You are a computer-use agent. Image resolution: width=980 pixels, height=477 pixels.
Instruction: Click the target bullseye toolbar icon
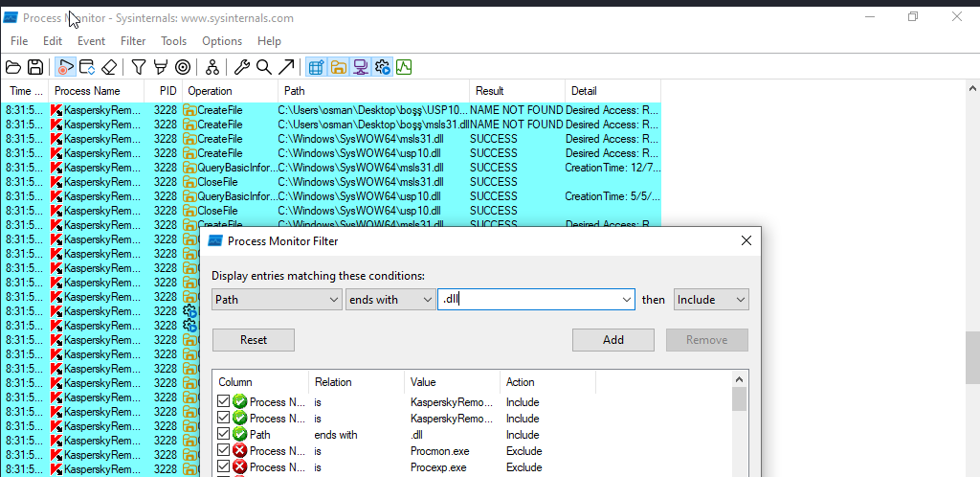pos(183,67)
